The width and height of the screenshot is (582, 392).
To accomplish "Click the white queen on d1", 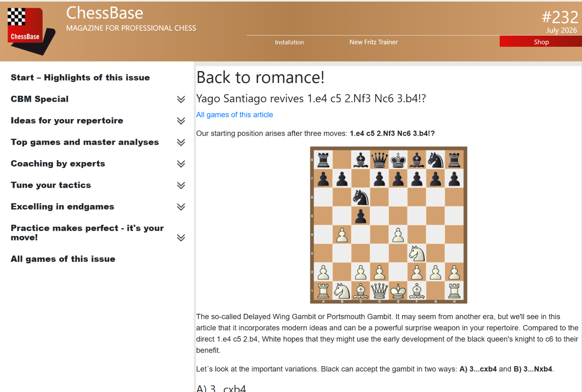I will 380,291.
